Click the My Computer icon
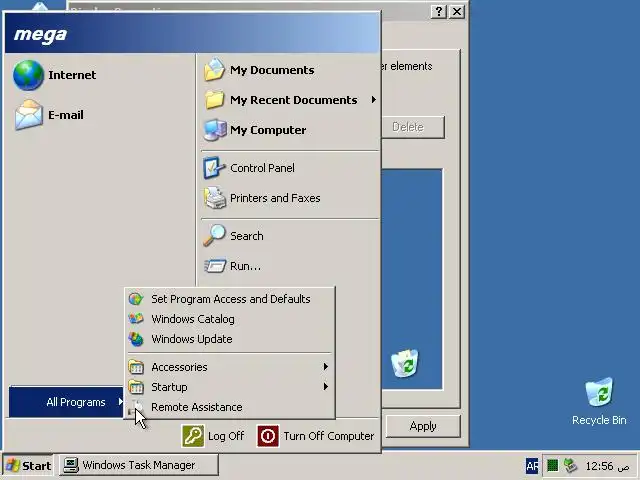640x480 pixels. (214, 130)
